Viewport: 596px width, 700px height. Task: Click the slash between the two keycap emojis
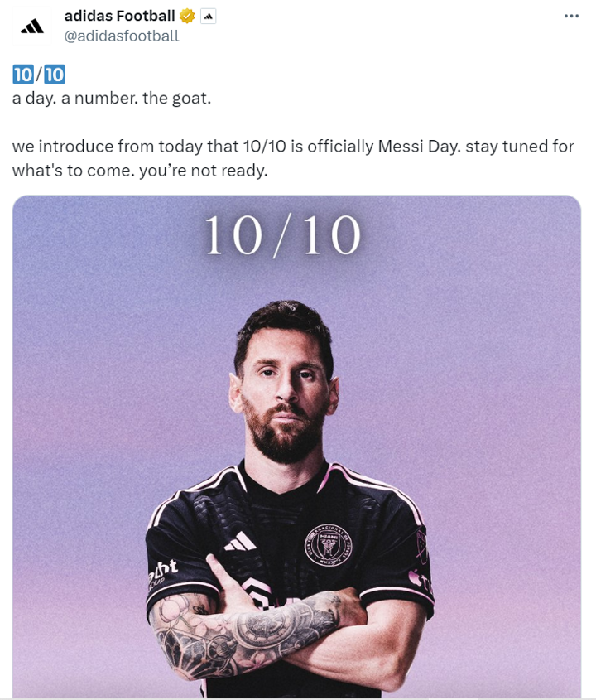point(38,75)
